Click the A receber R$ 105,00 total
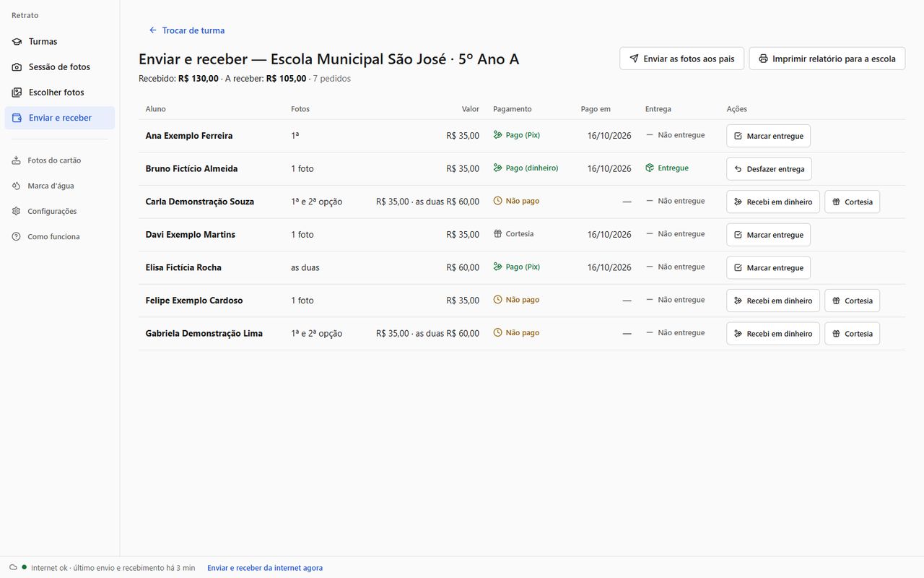This screenshot has height=578, width=924. [x=266, y=79]
